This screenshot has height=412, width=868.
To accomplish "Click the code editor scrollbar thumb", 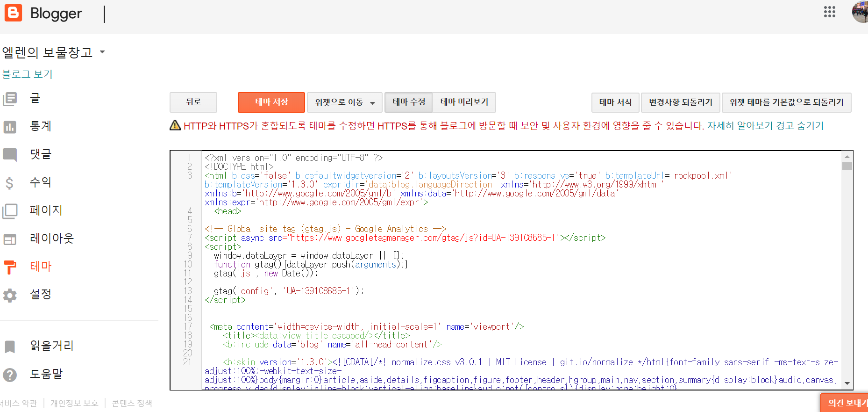I will coord(847,166).
